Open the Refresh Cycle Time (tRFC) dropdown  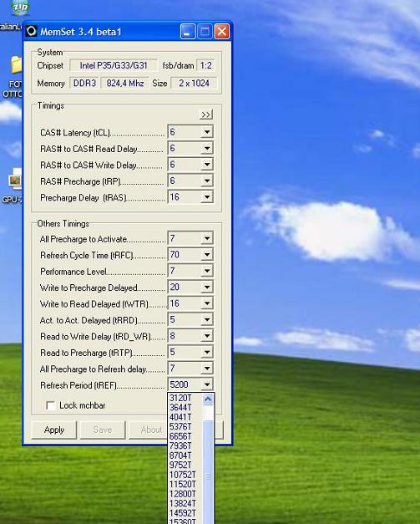pos(207,255)
